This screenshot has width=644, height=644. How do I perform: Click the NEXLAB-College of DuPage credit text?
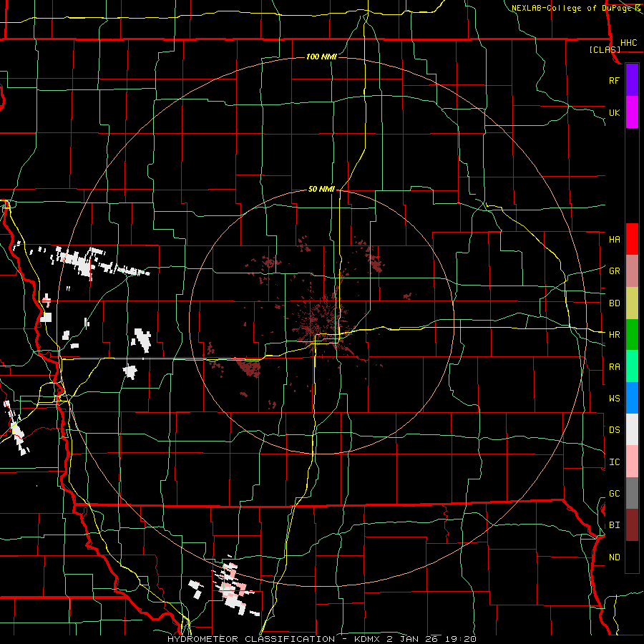pos(572,8)
